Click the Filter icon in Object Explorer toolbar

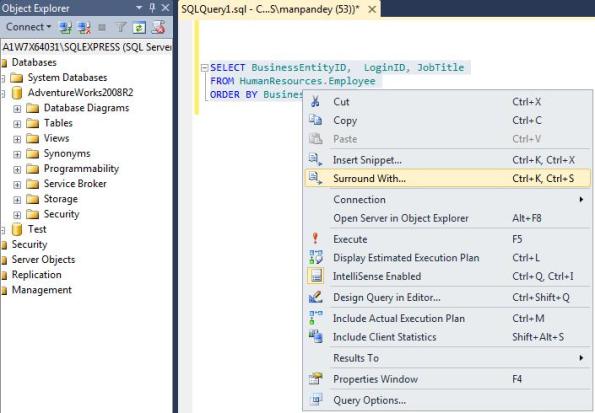click(121, 27)
